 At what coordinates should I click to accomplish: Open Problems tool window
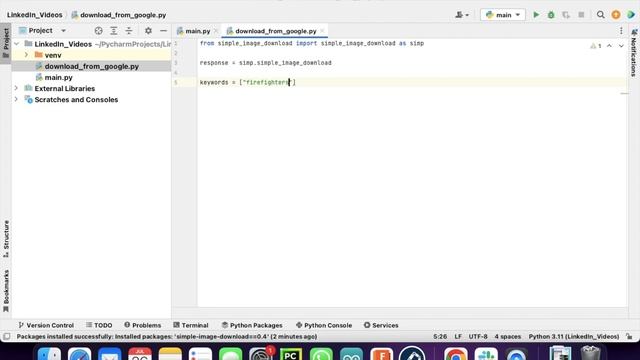(x=142, y=325)
